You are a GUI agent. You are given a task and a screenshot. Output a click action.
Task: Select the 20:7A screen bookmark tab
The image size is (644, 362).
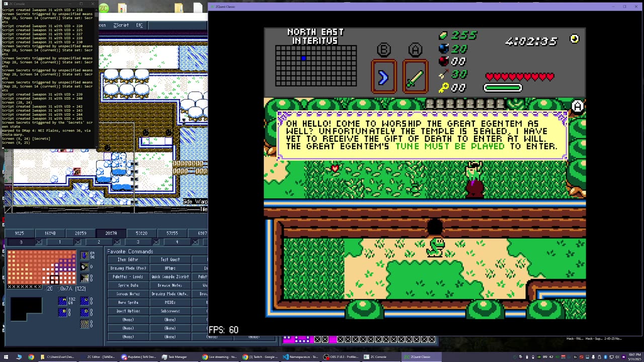111,233
